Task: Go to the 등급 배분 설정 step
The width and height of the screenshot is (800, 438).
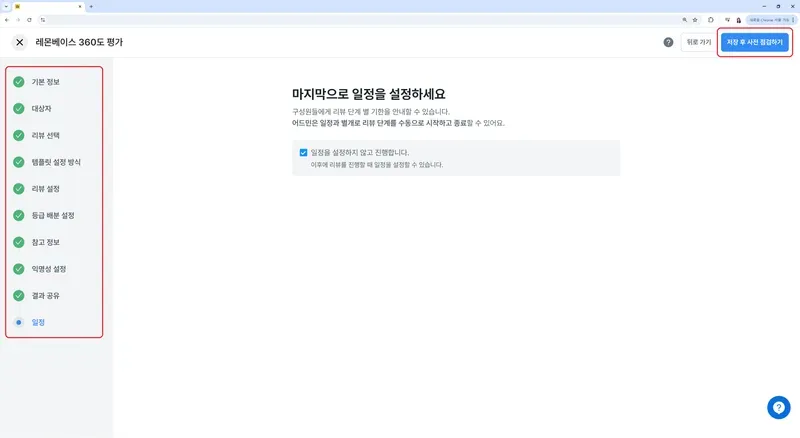Action: 53,215
